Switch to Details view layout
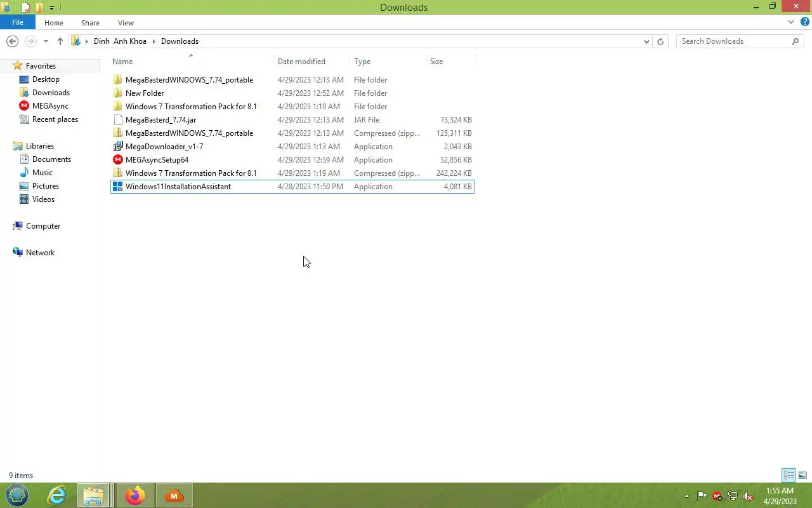The width and height of the screenshot is (812, 508). 789,475
